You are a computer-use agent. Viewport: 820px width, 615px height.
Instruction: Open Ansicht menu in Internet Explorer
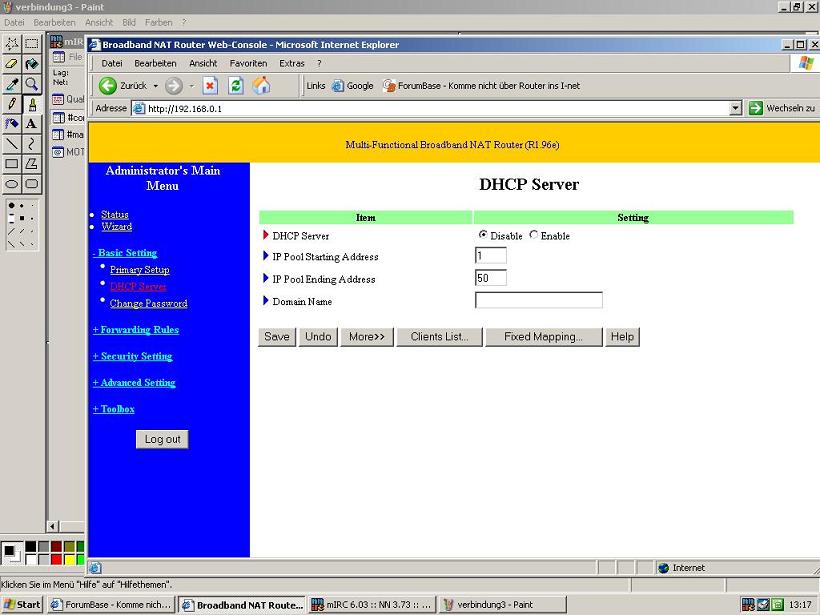click(x=203, y=63)
